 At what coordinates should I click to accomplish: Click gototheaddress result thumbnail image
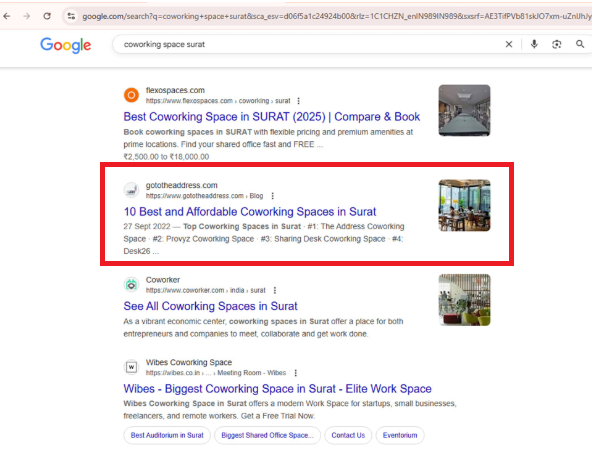click(x=464, y=205)
